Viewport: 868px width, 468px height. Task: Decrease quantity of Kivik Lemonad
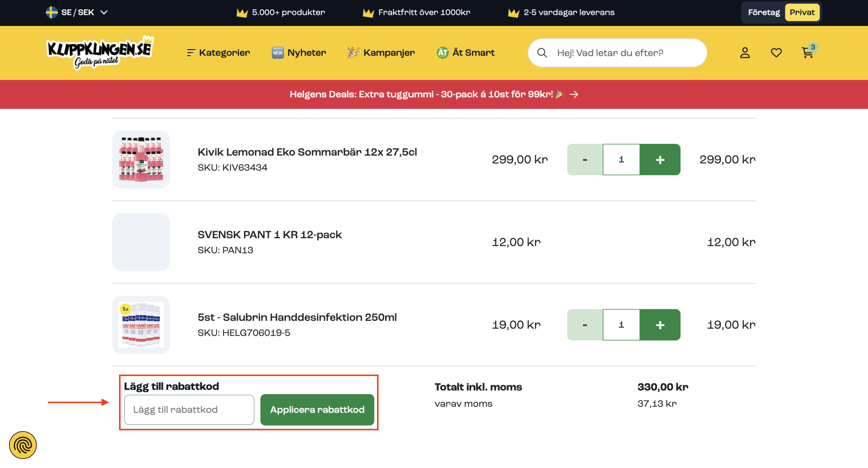pos(585,159)
